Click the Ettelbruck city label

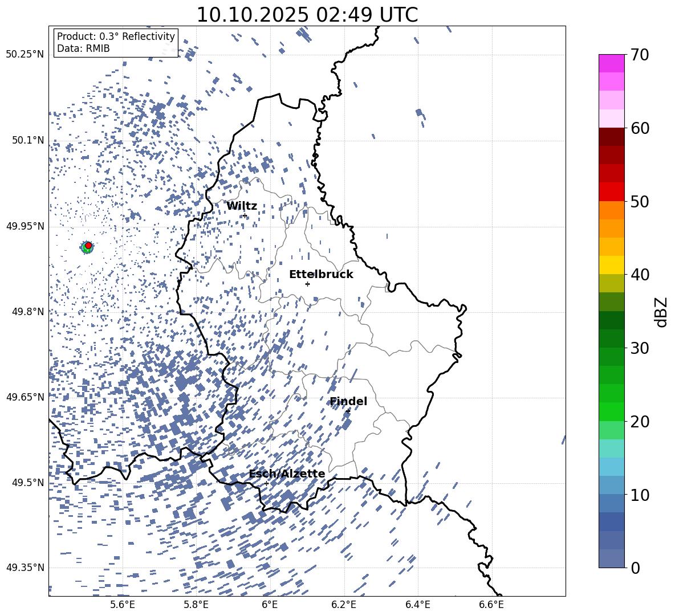click(x=321, y=275)
